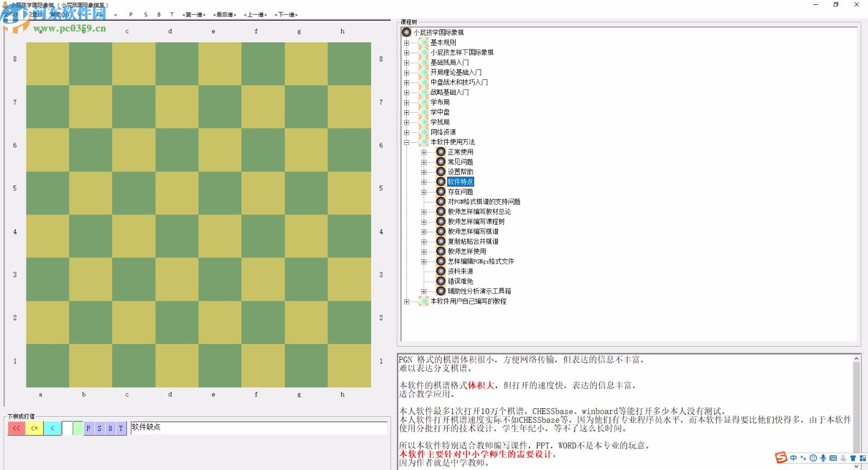Select the light green color box
The width and height of the screenshot is (868, 470).
[78, 428]
